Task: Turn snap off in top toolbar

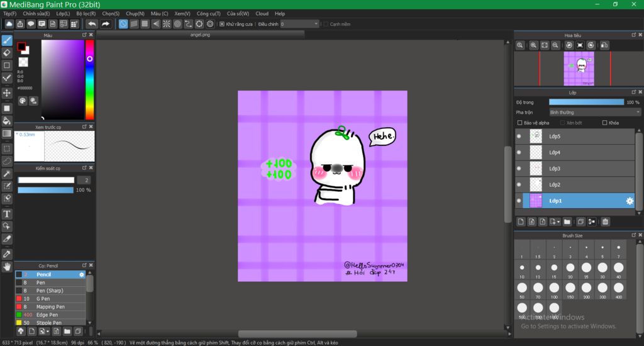Action: point(123,25)
